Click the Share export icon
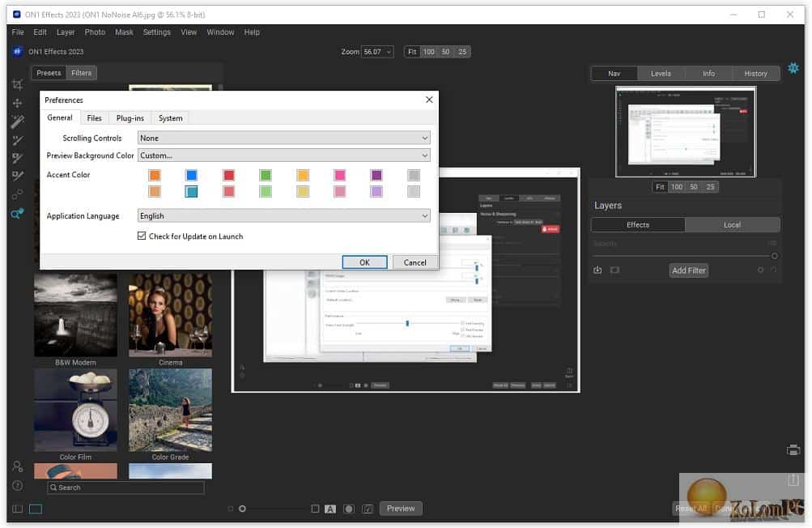The height and width of the screenshot is (528, 812). point(793,480)
